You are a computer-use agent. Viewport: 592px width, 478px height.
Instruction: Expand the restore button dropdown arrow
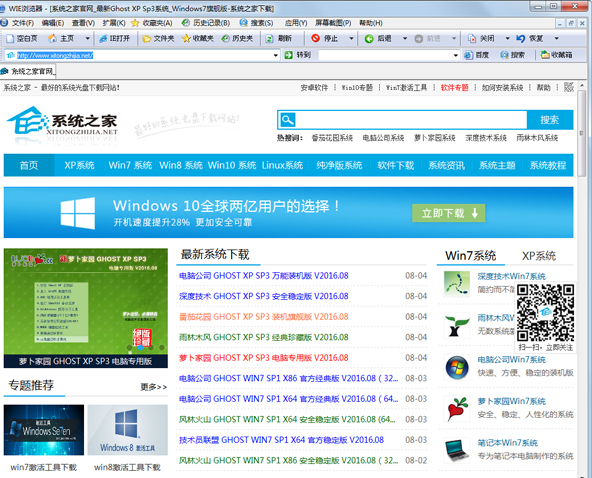click(557, 39)
